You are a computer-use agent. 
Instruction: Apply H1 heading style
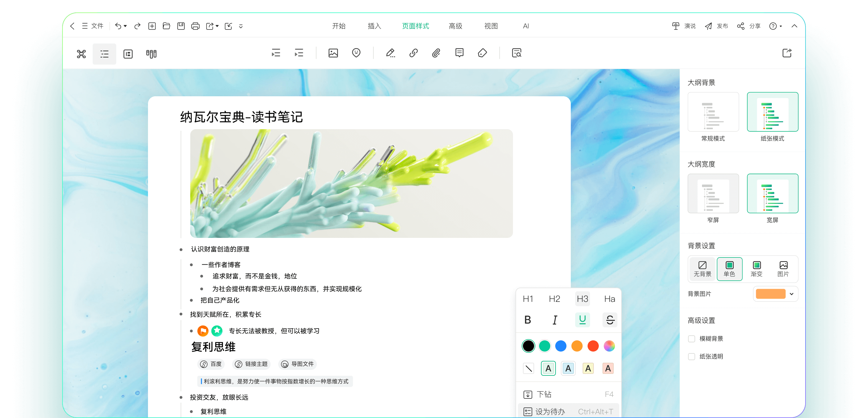528,299
